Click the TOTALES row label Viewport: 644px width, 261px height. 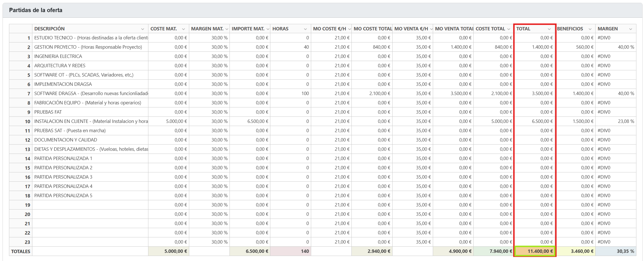click(x=21, y=251)
